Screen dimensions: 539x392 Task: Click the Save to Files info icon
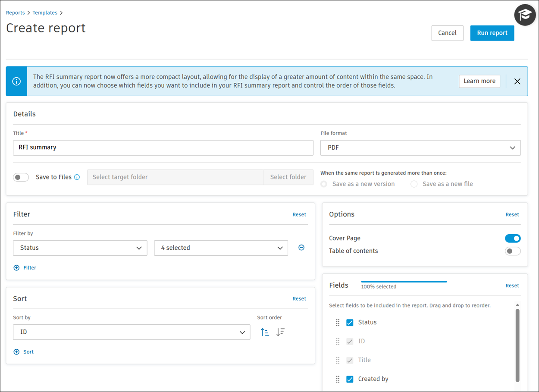(x=77, y=177)
